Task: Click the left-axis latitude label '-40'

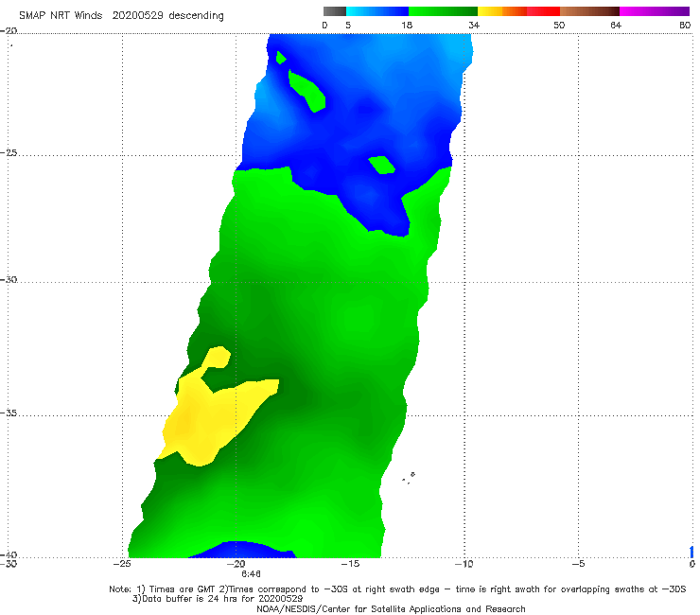Action: [9, 554]
